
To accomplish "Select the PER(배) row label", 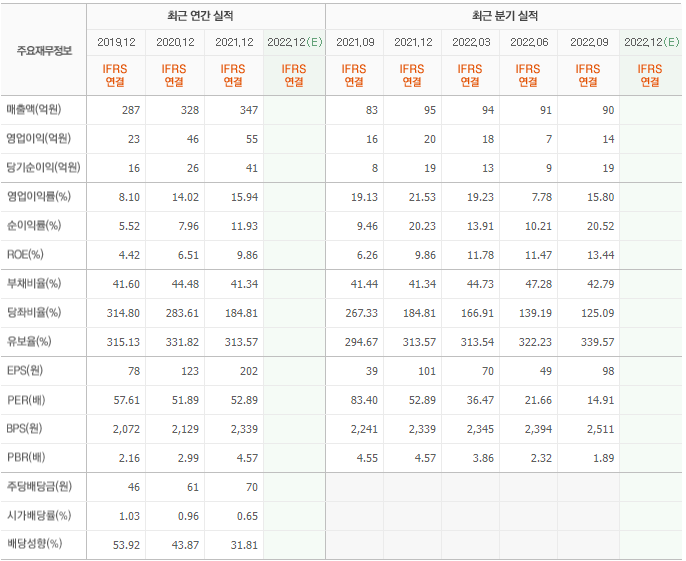I will pyautogui.click(x=26, y=400).
